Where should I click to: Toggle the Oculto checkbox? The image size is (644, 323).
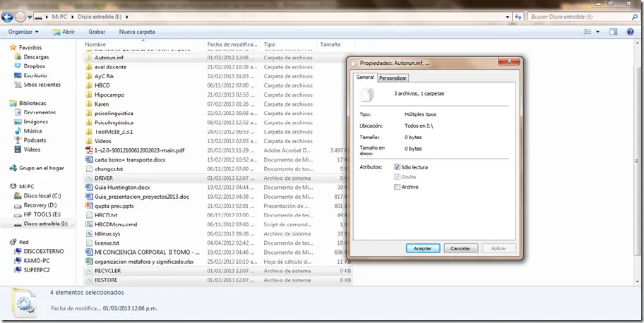[397, 177]
